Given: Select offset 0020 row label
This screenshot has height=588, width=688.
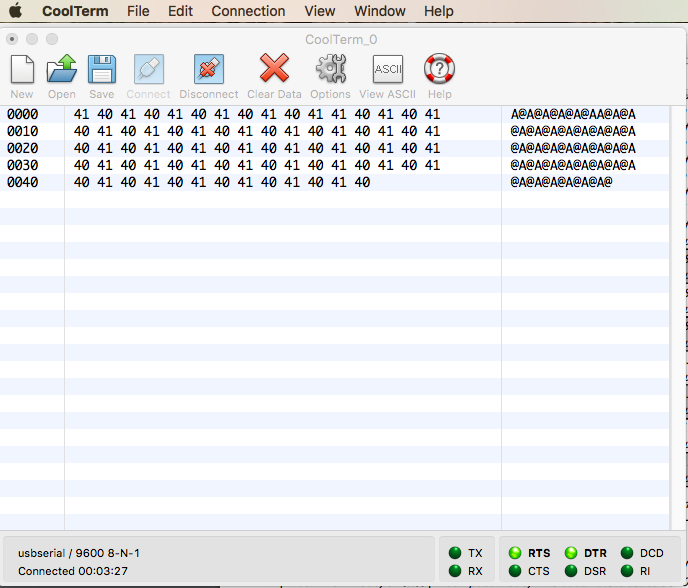Looking at the screenshot, I should [22, 148].
